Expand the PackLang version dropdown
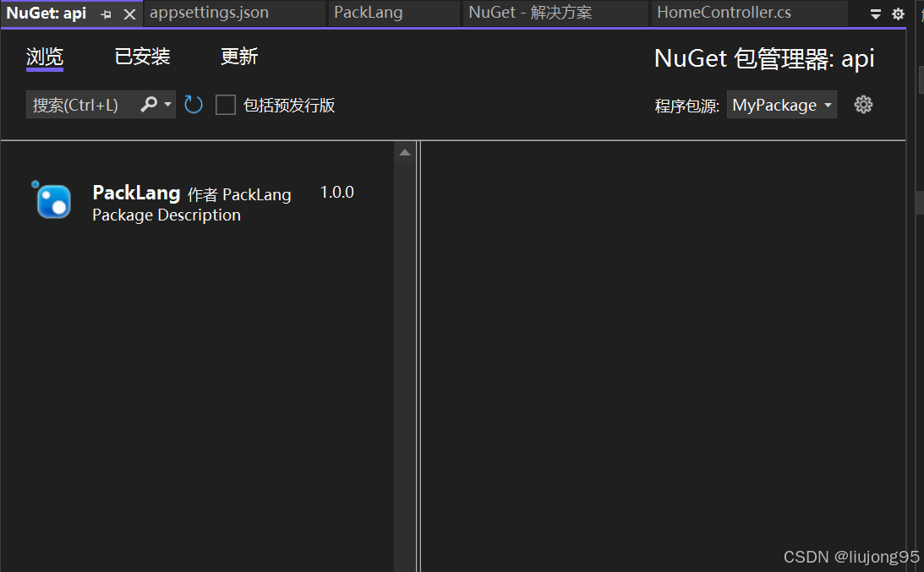This screenshot has width=924, height=572. 336,192
